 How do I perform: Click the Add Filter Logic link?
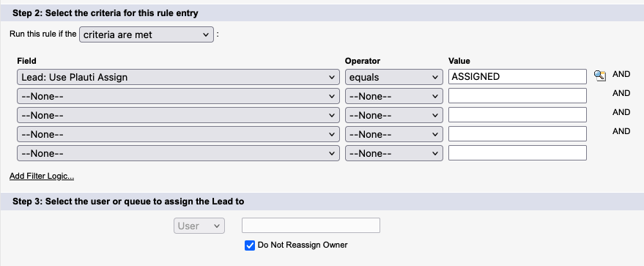pyautogui.click(x=42, y=177)
